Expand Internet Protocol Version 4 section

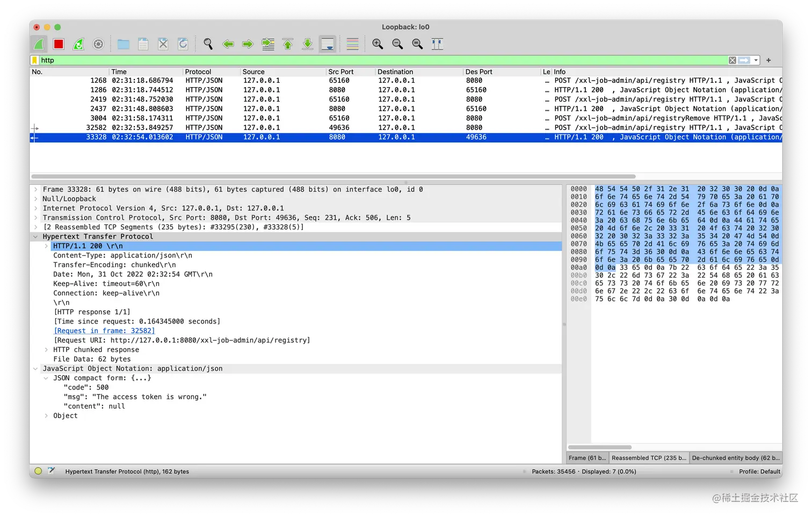[35, 208]
